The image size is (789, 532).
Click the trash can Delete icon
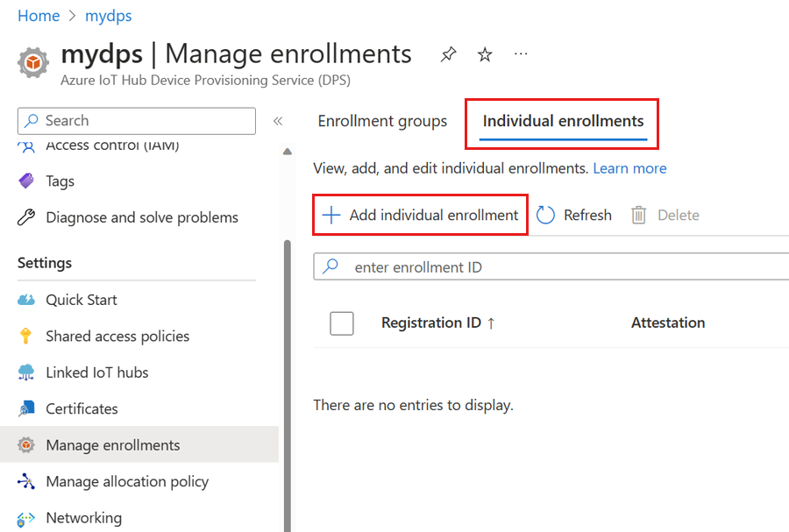tap(638, 215)
